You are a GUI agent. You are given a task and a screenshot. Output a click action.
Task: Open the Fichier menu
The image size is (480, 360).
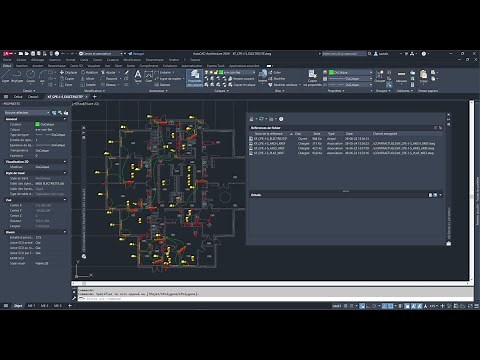coord(7,60)
